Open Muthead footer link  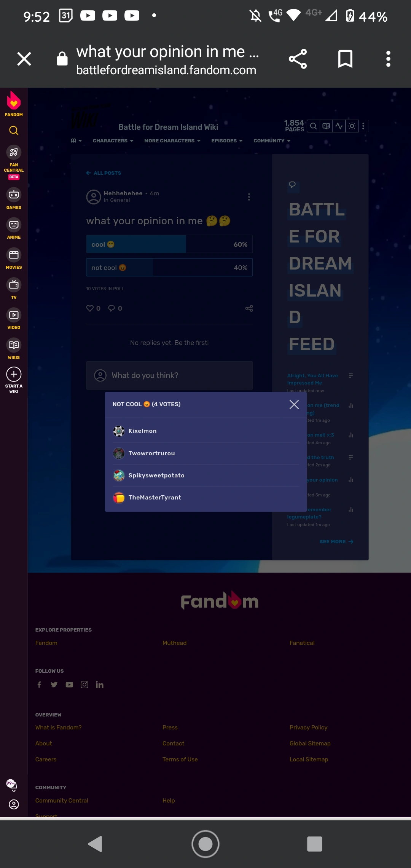[174, 643]
